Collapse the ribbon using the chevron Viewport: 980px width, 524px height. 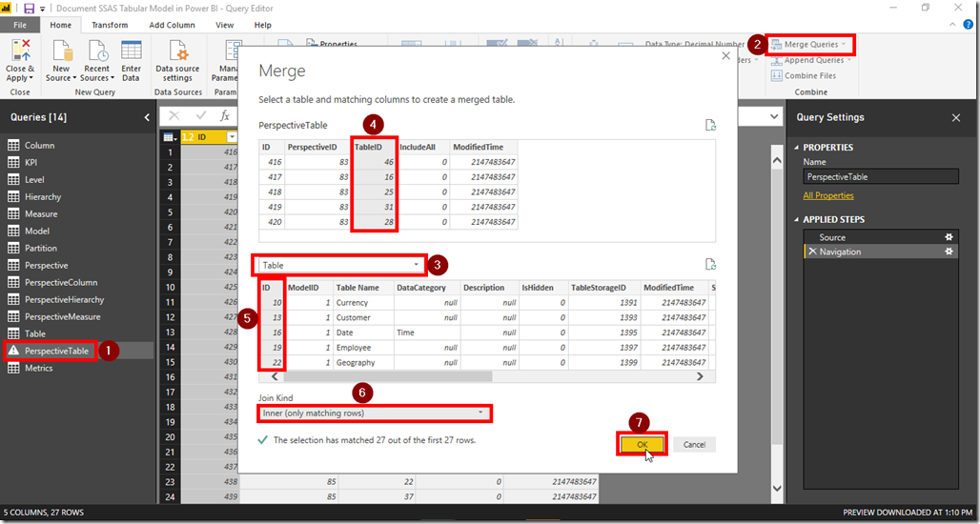click(952, 25)
